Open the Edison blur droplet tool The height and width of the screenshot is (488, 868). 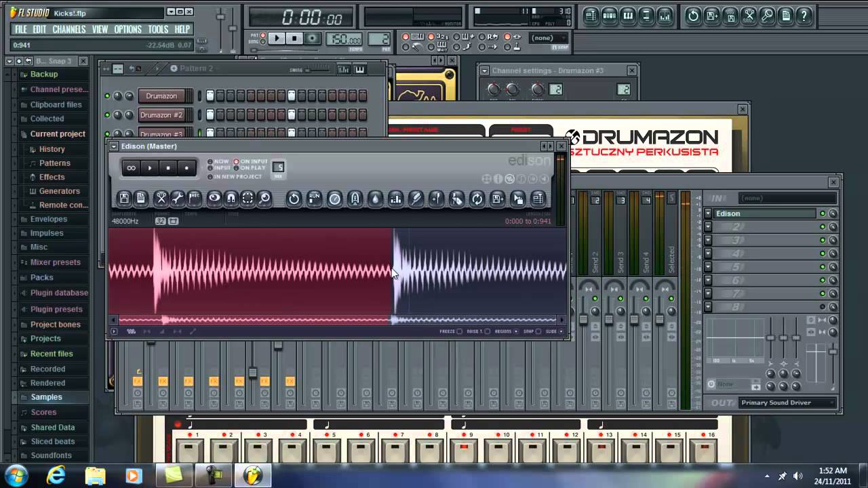pos(375,199)
